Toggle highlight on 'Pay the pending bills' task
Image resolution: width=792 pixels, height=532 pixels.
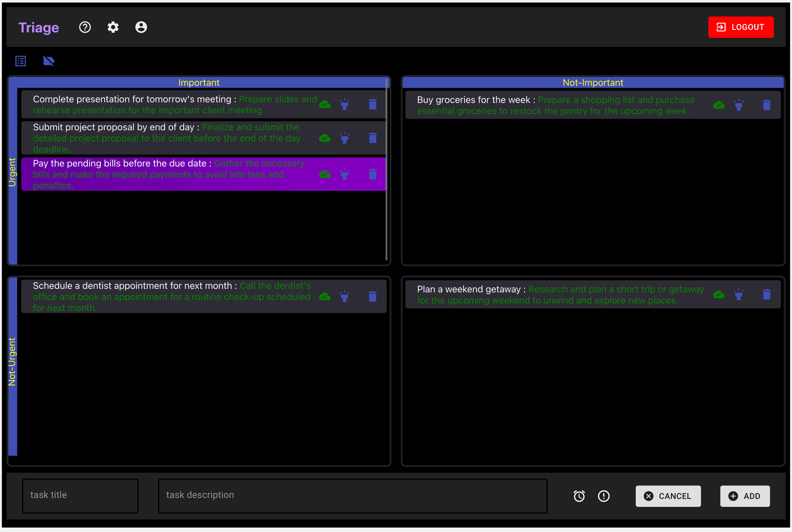click(344, 174)
